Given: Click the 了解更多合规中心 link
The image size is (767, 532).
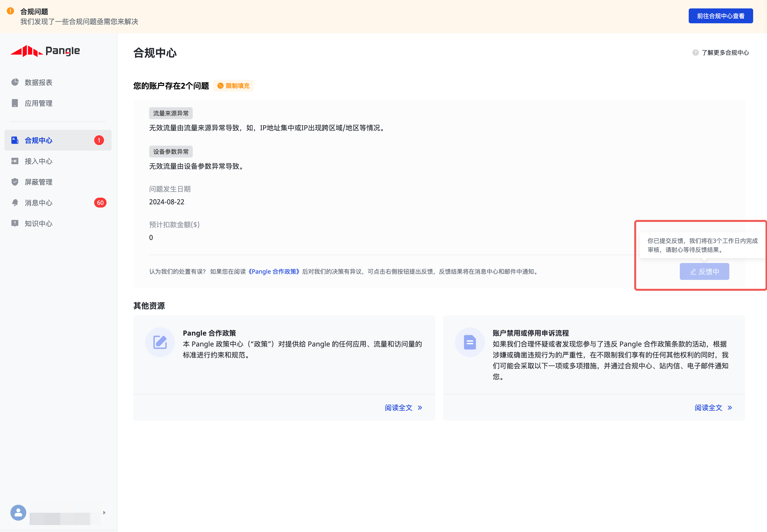Looking at the screenshot, I should [725, 53].
